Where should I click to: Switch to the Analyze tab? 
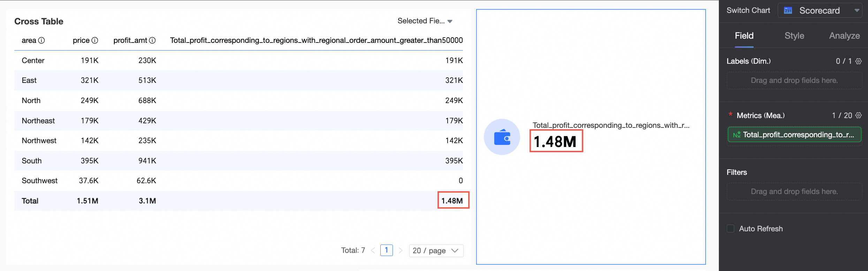[844, 36]
